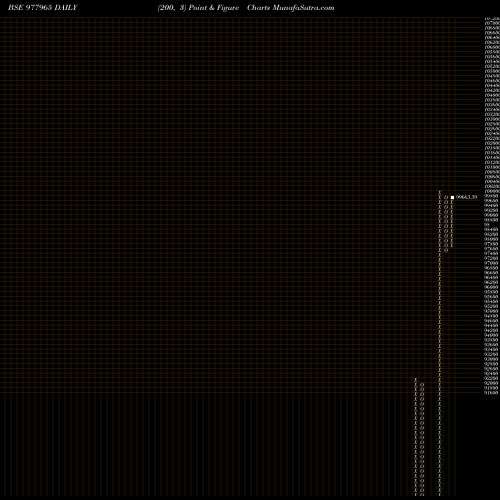Click the BSE 977965 symbol code
This screenshot has width=500, height=500.
(x=30, y=8)
